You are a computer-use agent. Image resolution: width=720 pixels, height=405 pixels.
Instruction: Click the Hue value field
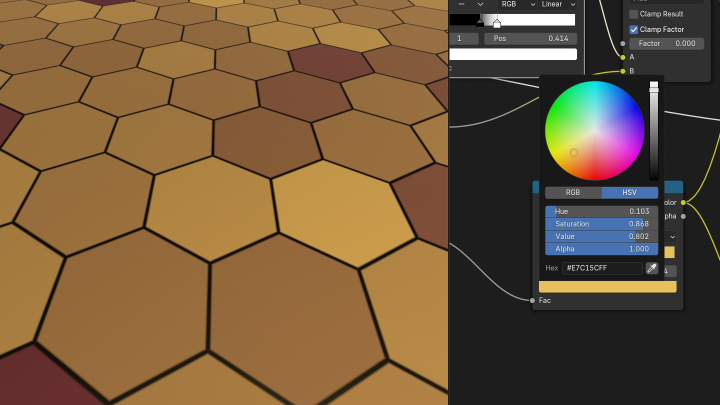click(601, 211)
